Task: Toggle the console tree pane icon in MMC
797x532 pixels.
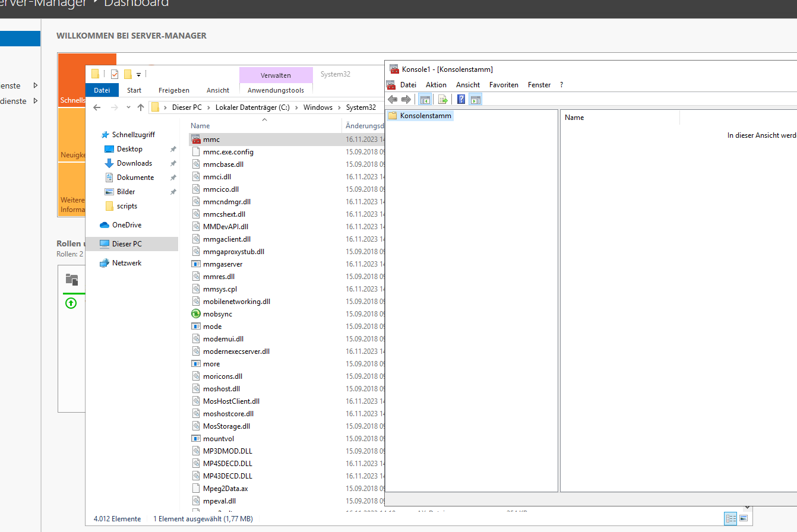Action: point(425,99)
